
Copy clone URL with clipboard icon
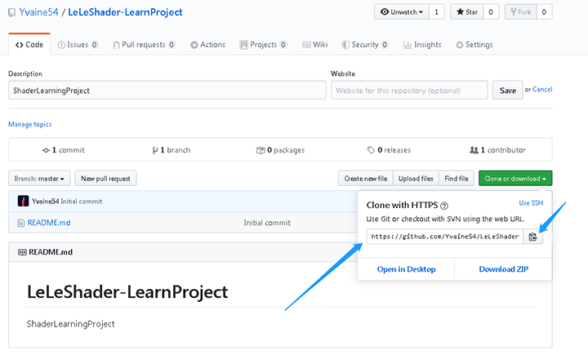click(x=532, y=237)
